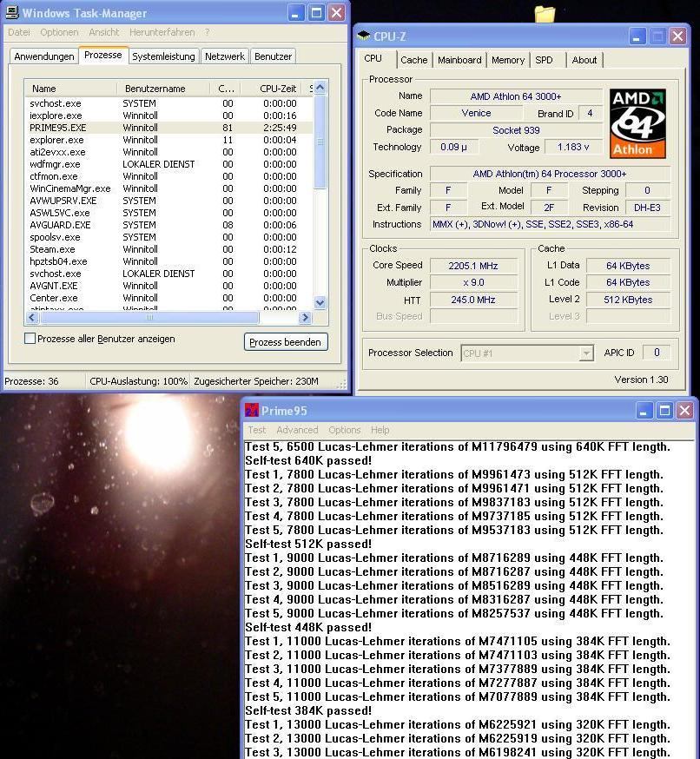Open the Options menu in Prime95
This screenshot has height=759, width=700.
(345, 430)
